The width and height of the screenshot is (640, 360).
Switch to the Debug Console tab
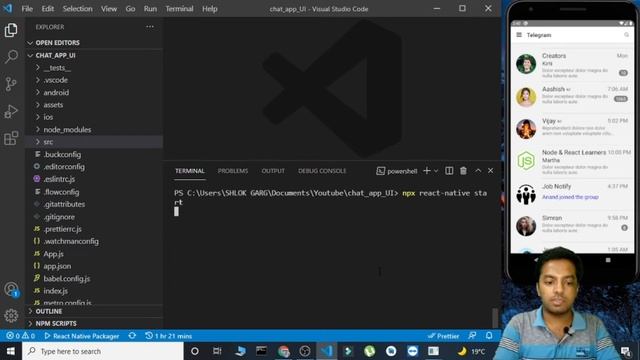tap(322, 171)
